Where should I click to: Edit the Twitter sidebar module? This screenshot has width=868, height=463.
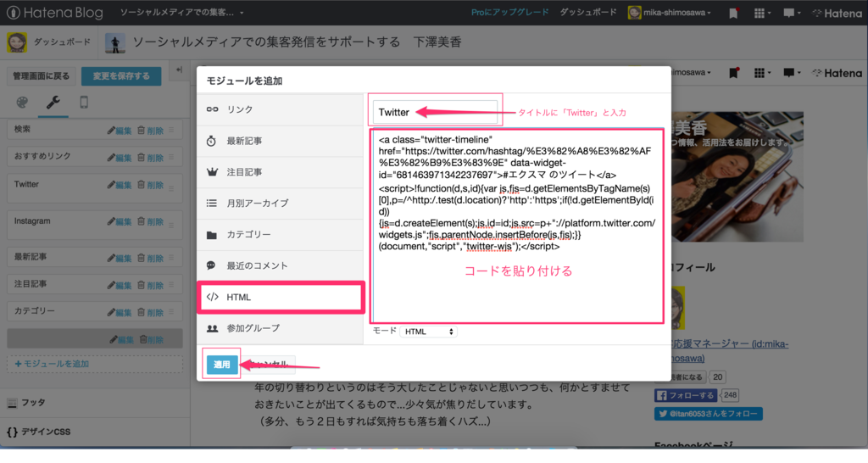[120, 185]
